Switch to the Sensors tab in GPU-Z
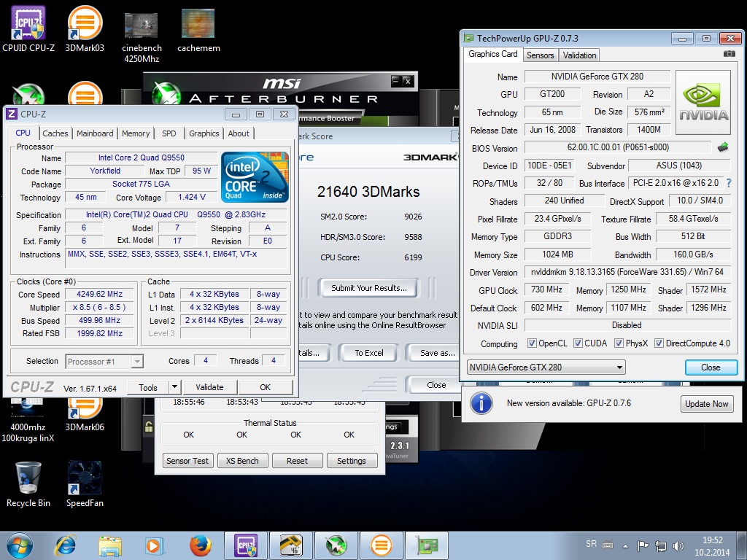 [540, 55]
